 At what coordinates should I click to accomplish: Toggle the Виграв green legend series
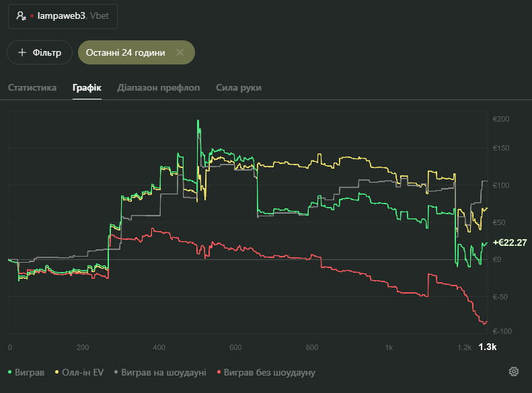click(26, 372)
